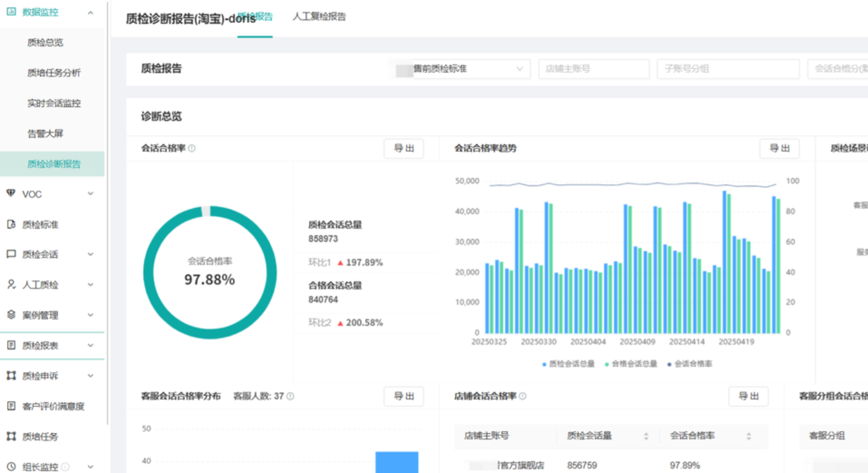Expand the 质检会话 submenu

pos(91,255)
